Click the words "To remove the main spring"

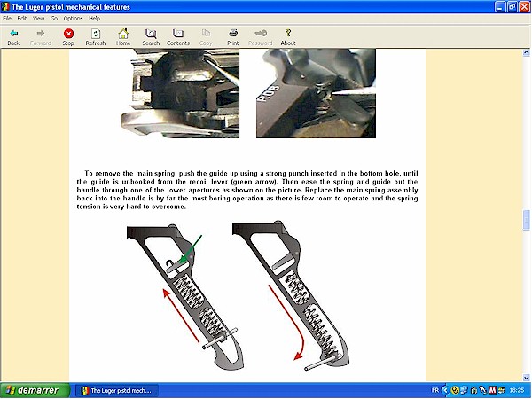(x=130, y=174)
